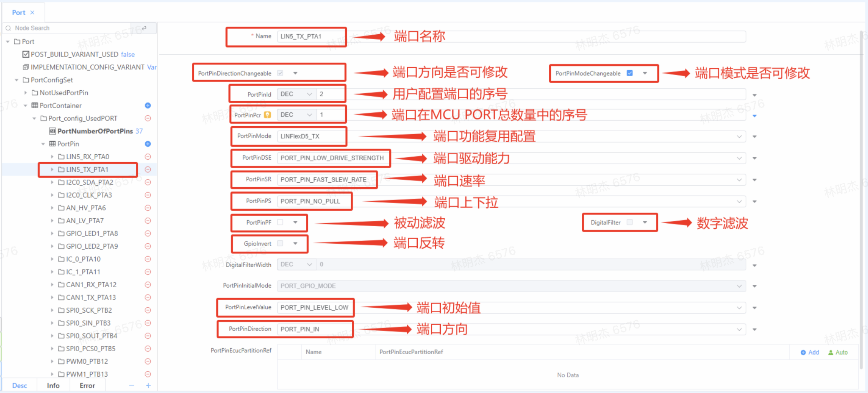Viewport: 868px width, 393px height.
Task: Open the PortPinId DEC format dropdown
Action: pos(296,94)
